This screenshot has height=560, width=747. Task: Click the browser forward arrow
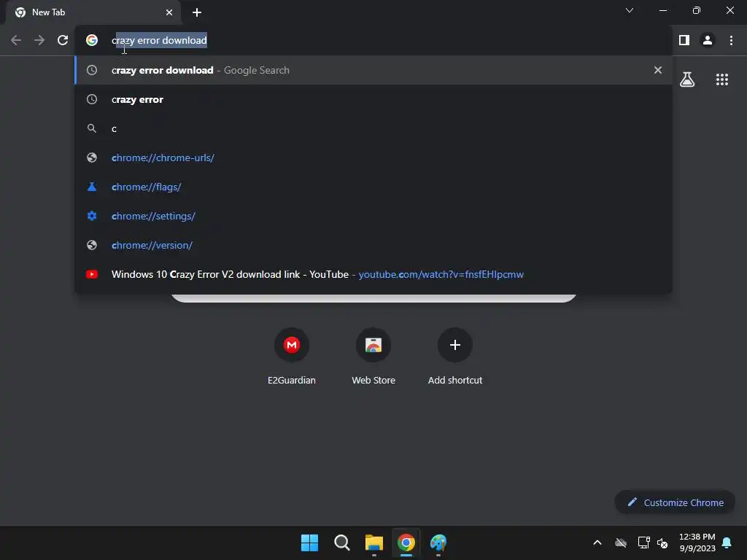pyautogui.click(x=39, y=41)
